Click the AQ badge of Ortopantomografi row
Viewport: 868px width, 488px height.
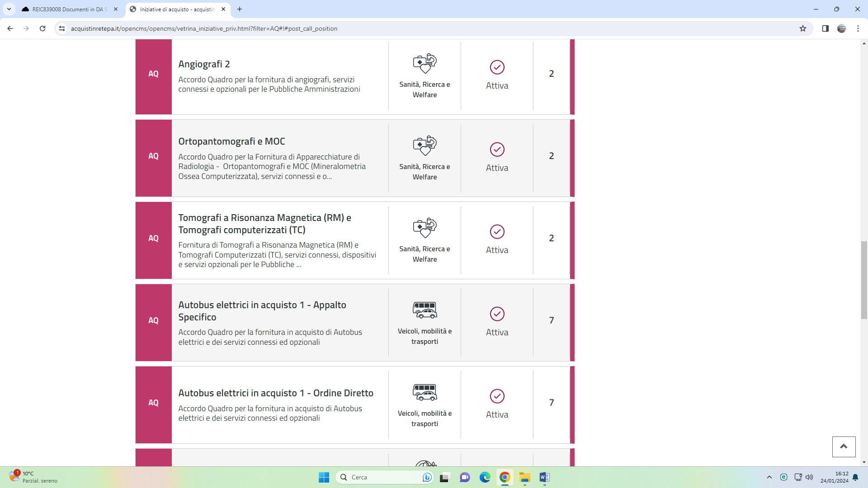click(x=153, y=156)
